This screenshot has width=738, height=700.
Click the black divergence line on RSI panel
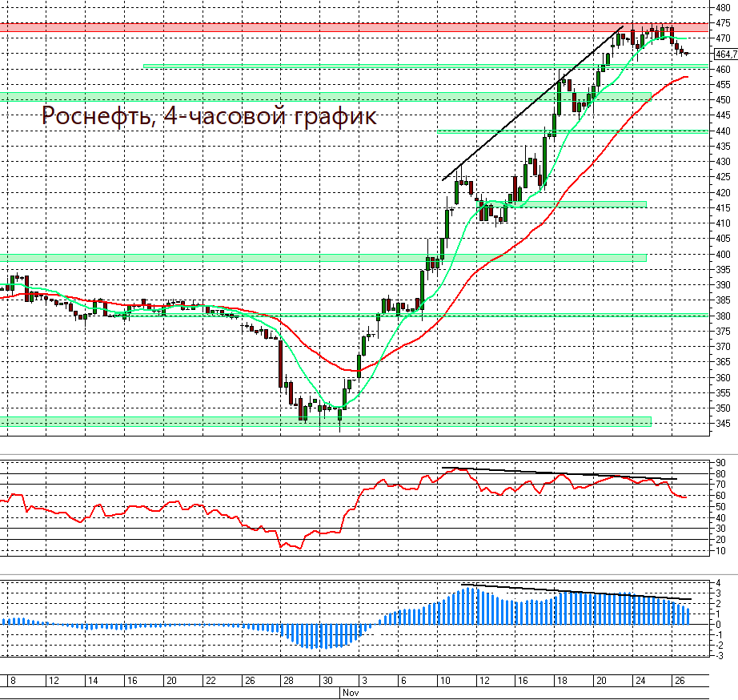pos(560,473)
